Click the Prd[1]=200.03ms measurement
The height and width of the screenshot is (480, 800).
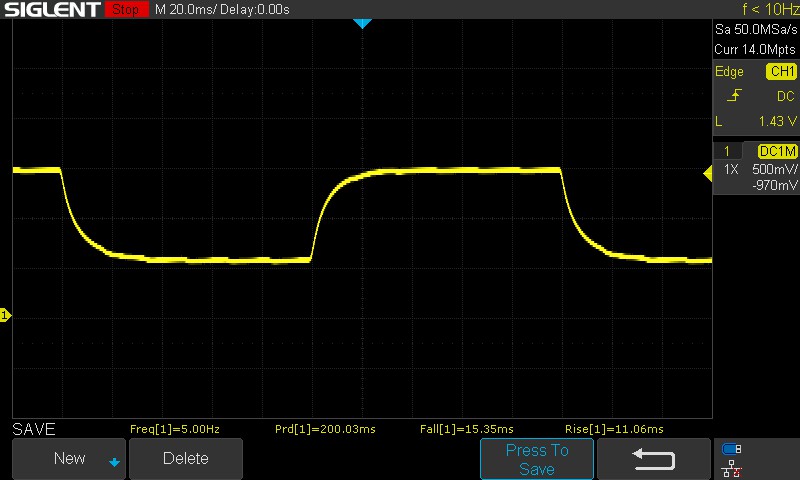tap(325, 429)
